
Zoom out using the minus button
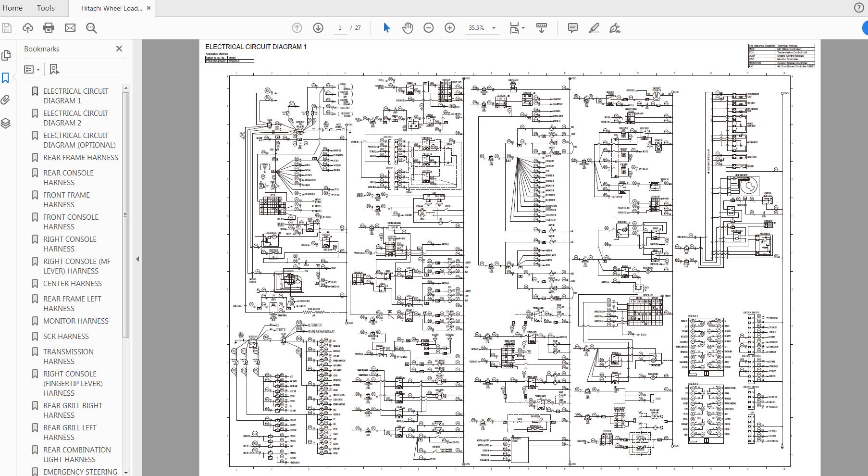[x=429, y=28]
